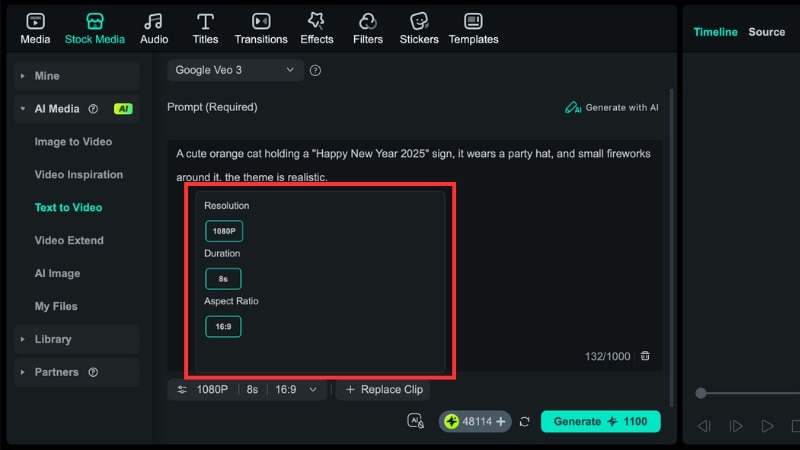Expand the settings chevron after 16:9
Viewport: 800px width, 450px height.
(313, 390)
